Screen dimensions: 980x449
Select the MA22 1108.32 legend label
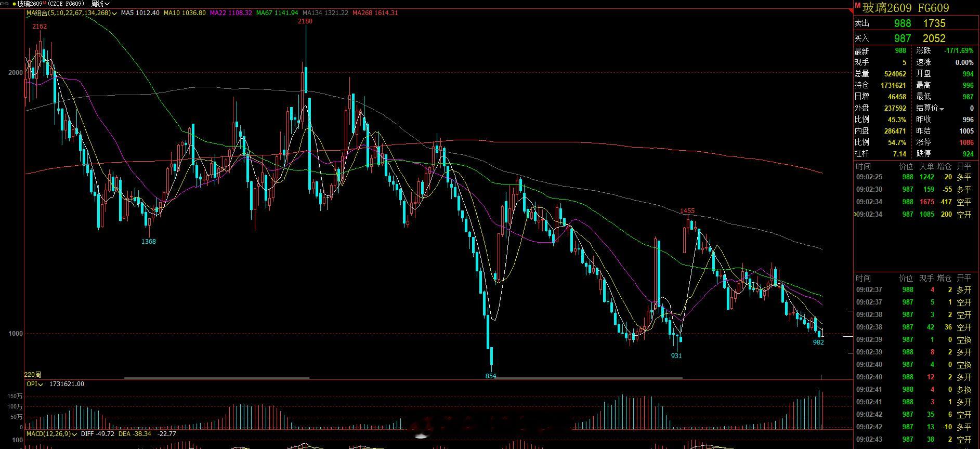tap(231, 12)
